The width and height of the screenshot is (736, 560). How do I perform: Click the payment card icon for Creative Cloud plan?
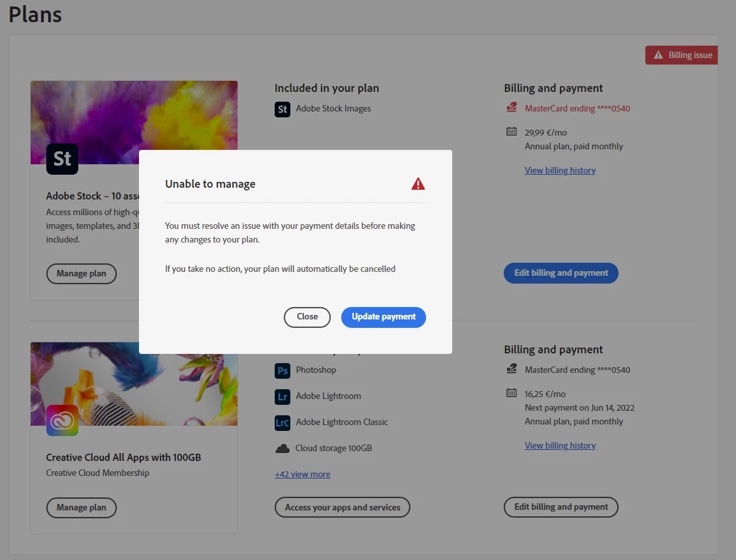tap(512, 368)
